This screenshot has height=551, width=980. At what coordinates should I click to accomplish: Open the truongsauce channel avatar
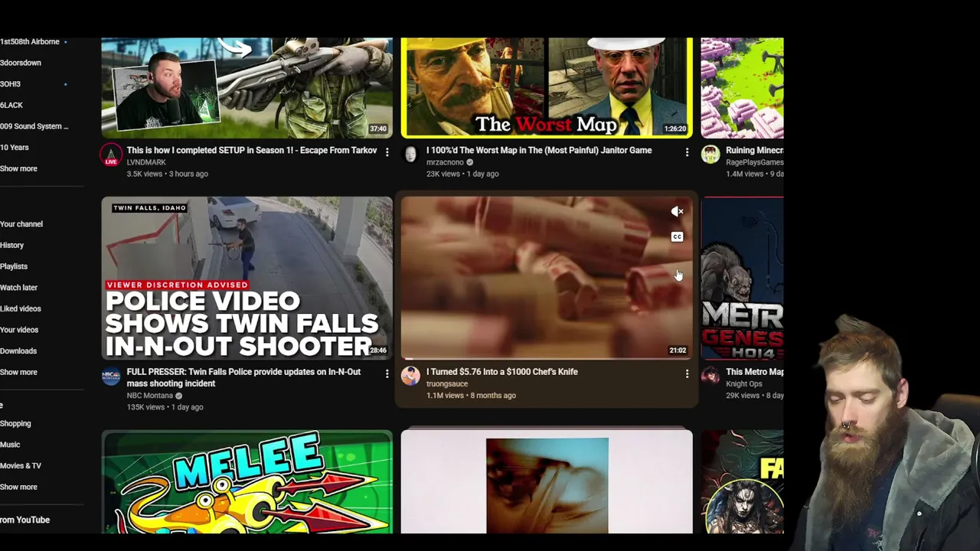point(411,376)
